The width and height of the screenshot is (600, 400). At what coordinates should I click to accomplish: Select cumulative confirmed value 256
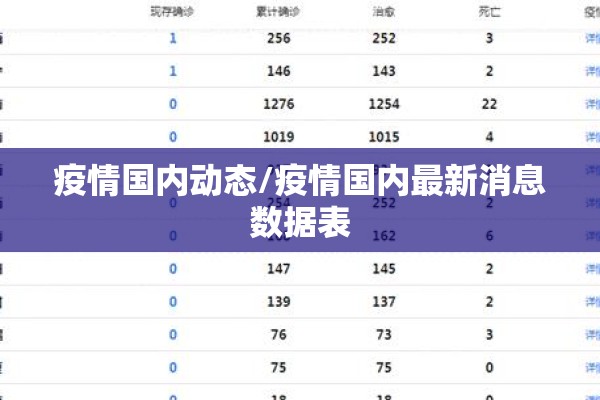pyautogui.click(x=279, y=38)
